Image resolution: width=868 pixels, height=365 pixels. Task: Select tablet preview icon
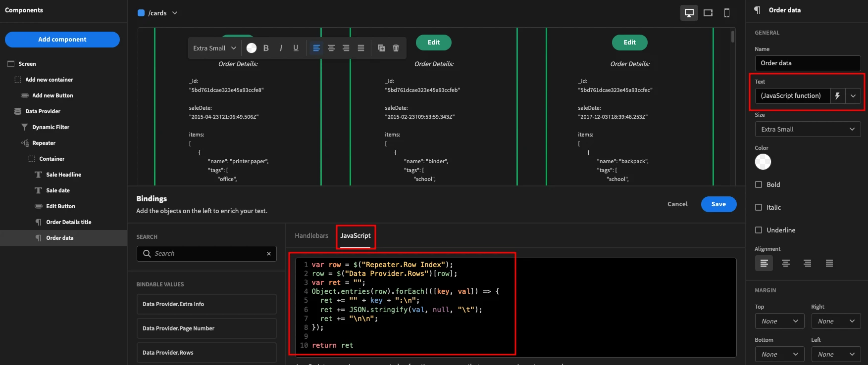click(708, 13)
